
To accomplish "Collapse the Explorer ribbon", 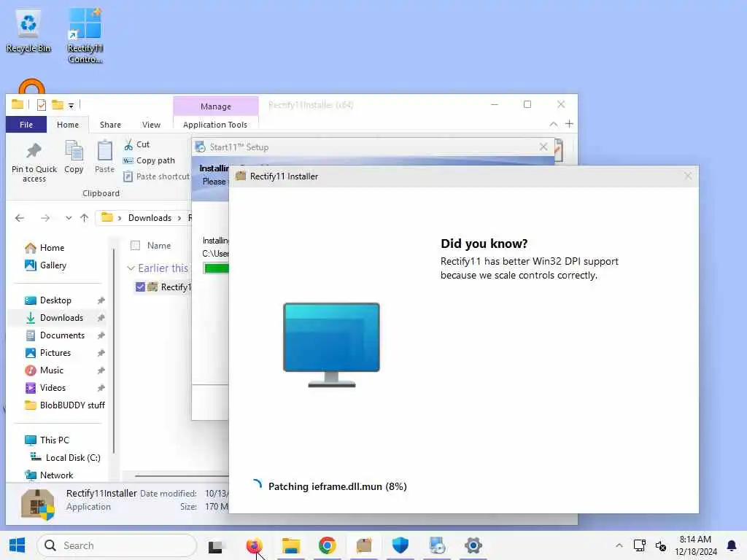I will tap(553, 124).
